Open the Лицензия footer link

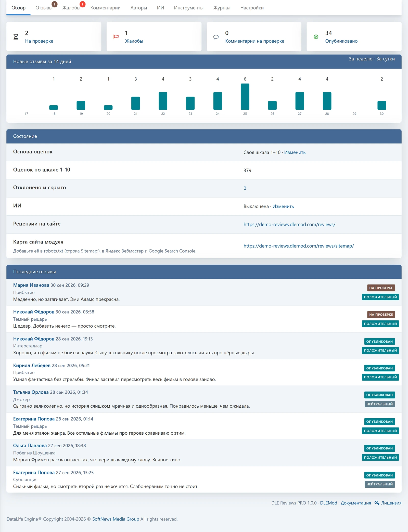coord(391,503)
